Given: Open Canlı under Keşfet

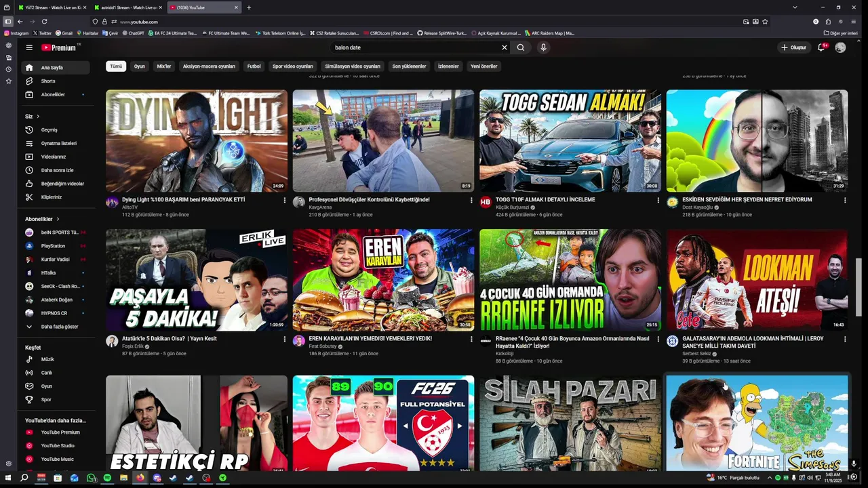Looking at the screenshot, I should pos(56,373).
